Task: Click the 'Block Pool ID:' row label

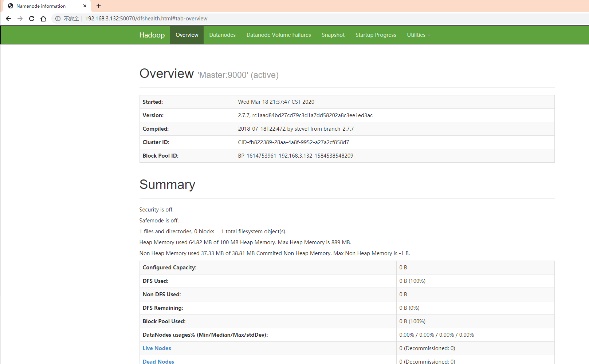Action: pyautogui.click(x=161, y=156)
